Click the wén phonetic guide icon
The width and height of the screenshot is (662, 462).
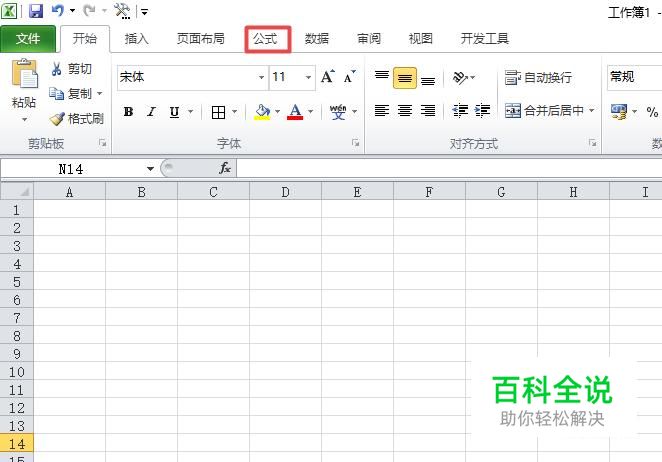[338, 112]
